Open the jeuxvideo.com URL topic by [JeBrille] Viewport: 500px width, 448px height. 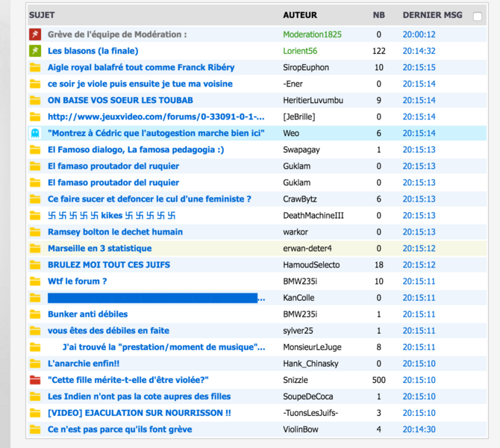click(156, 116)
